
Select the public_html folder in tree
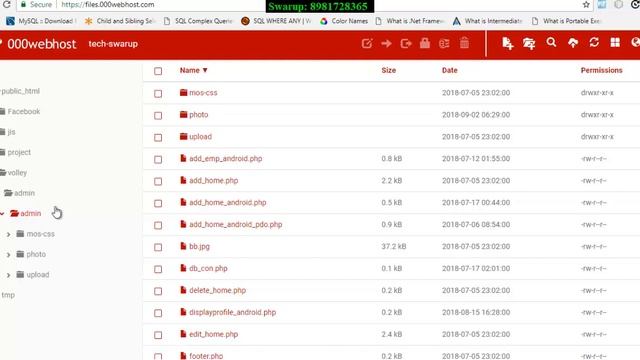(20, 91)
